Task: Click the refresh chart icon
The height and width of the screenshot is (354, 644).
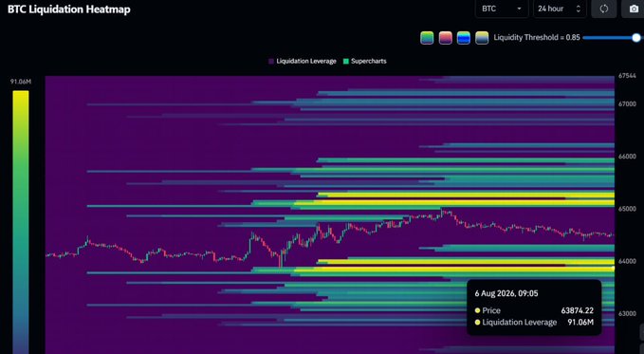Action: pyautogui.click(x=604, y=9)
